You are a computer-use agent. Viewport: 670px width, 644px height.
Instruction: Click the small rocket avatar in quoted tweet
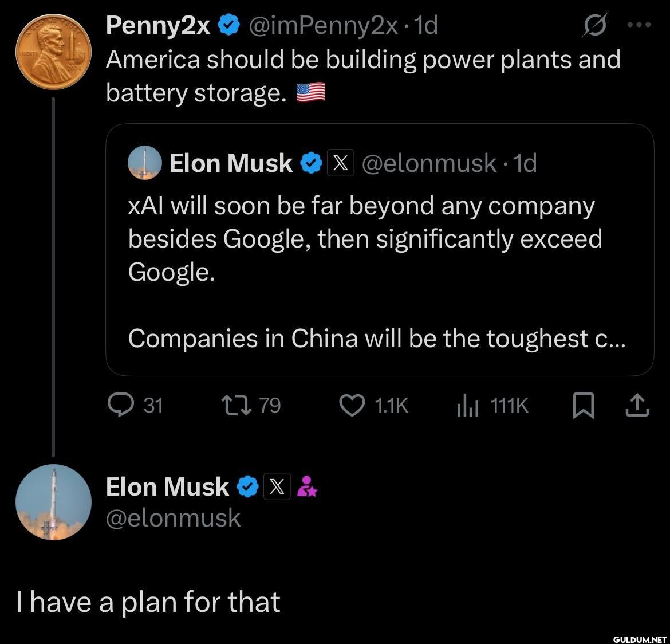click(144, 163)
